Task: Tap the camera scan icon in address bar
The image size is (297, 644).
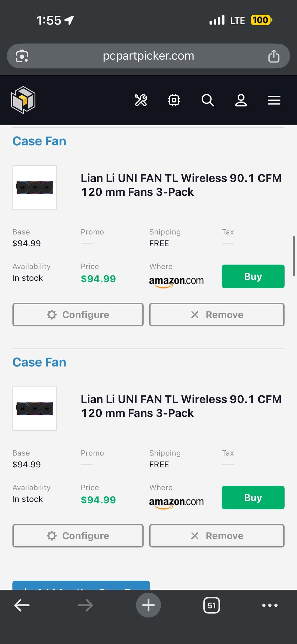Action: 22,56
